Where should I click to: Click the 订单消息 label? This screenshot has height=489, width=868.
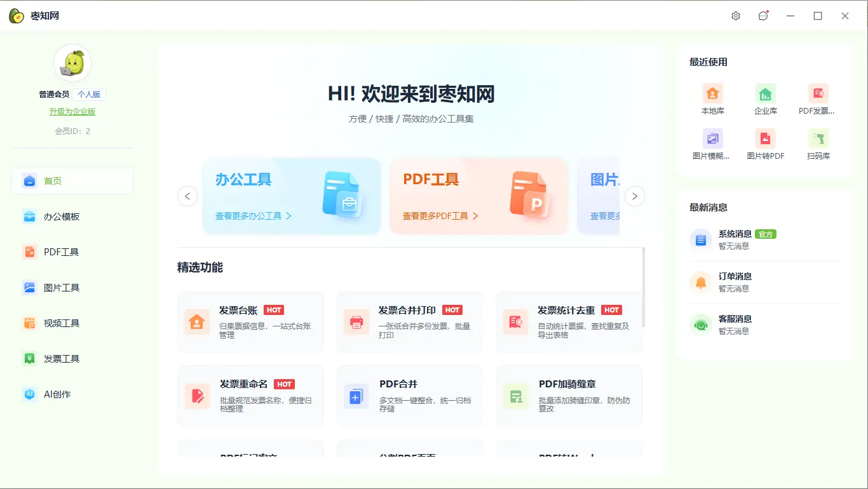pos(735,277)
